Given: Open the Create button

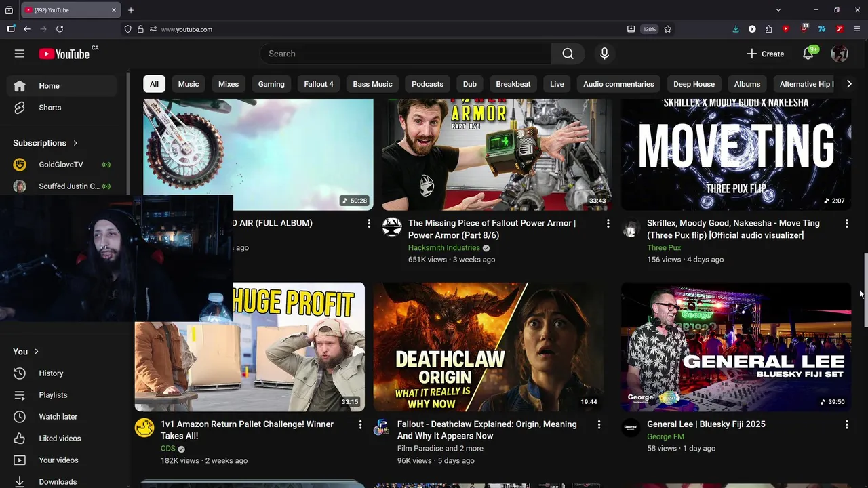Looking at the screenshot, I should [765, 54].
